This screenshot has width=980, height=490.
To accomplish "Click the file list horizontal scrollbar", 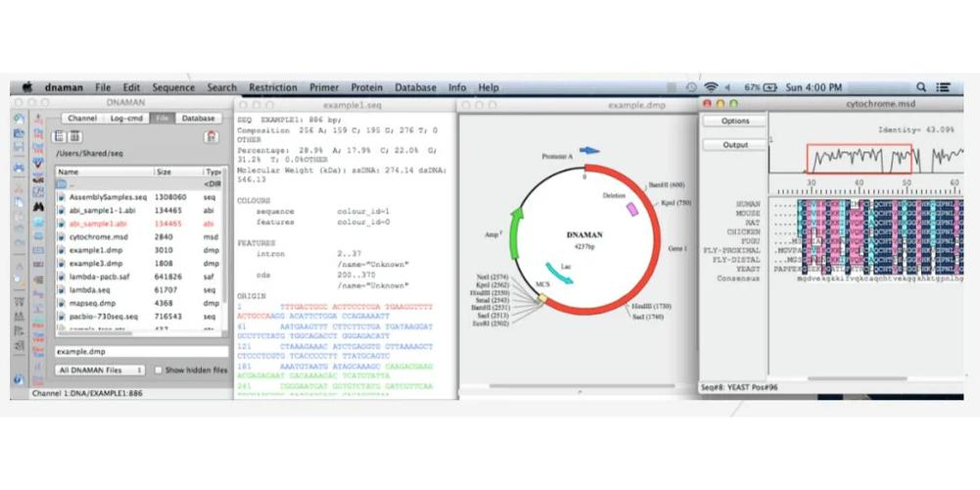I will (94, 333).
